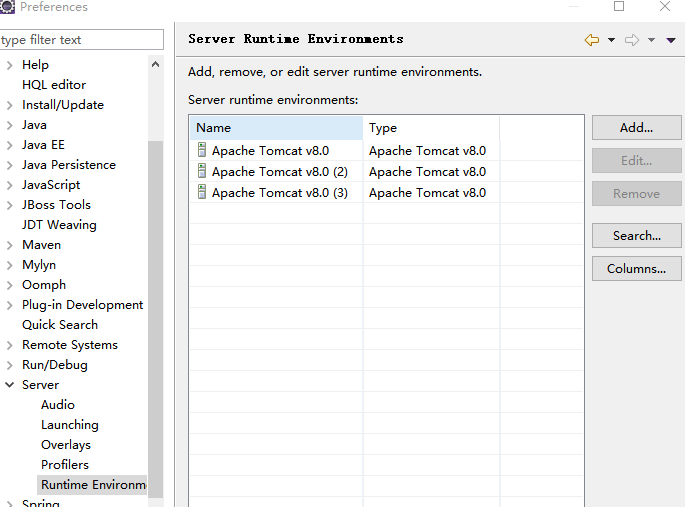Screen dimensions: 685x507
Task: Click the server icon beside Apache Tomcat v8.0
Action: point(202,150)
